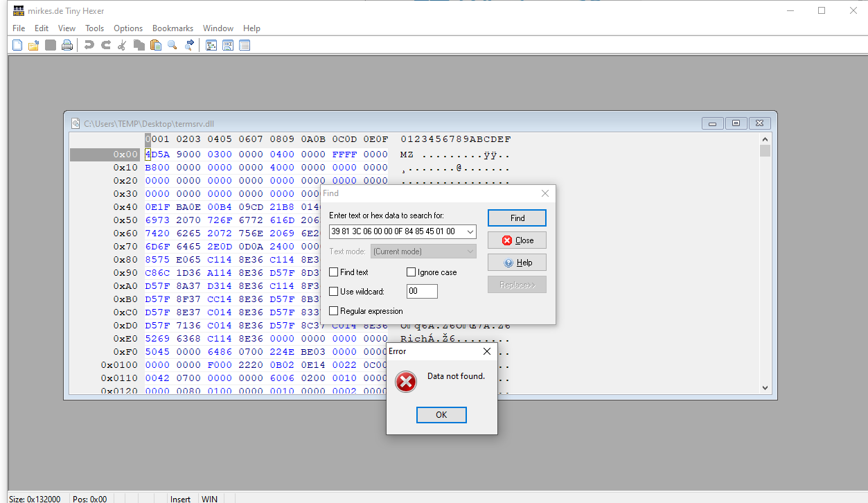
Task: Check the Ignore case option
Action: (411, 272)
